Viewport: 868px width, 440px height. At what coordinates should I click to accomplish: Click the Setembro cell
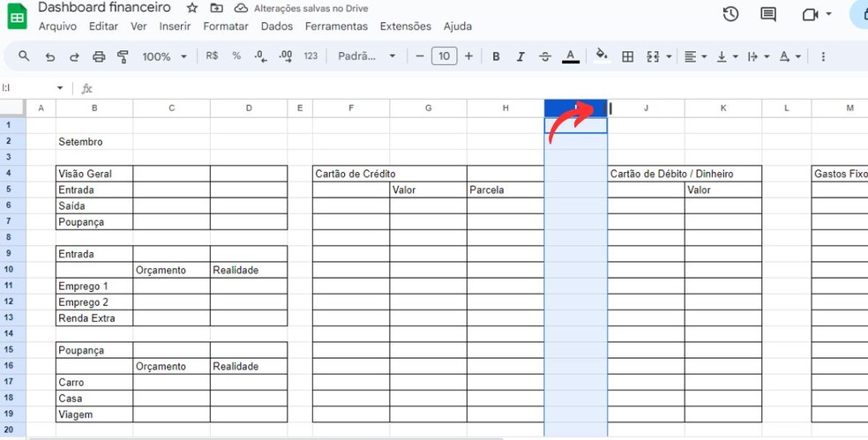point(94,142)
